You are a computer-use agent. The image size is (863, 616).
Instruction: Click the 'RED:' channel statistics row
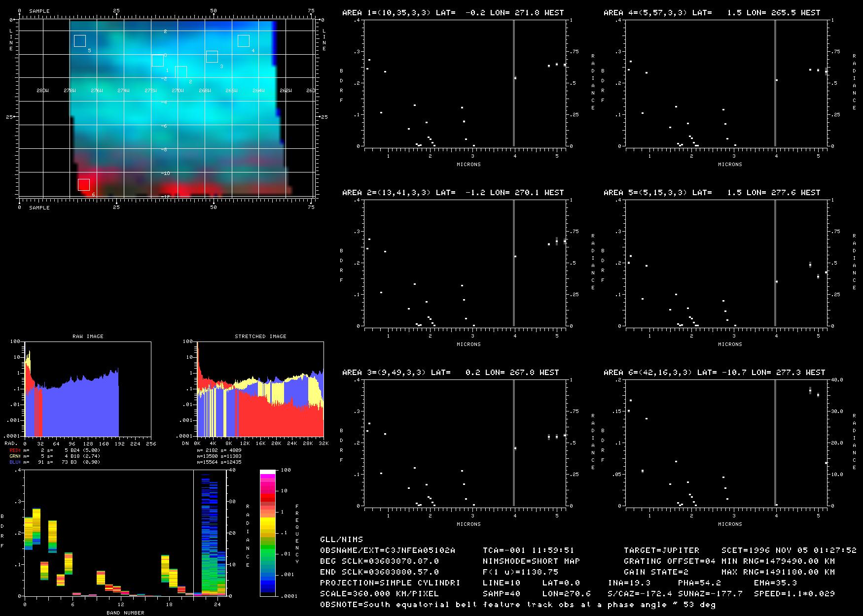[x=55, y=450]
